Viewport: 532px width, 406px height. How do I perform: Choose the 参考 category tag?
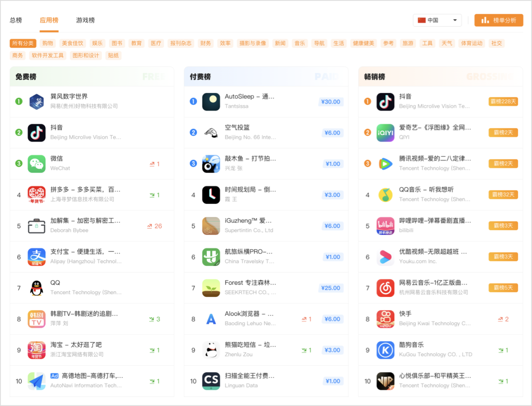(389, 43)
